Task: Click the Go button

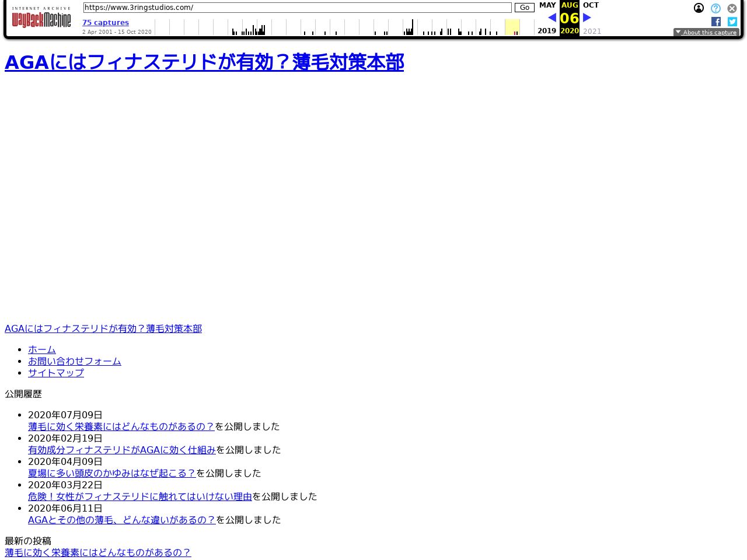Action: pos(524,8)
